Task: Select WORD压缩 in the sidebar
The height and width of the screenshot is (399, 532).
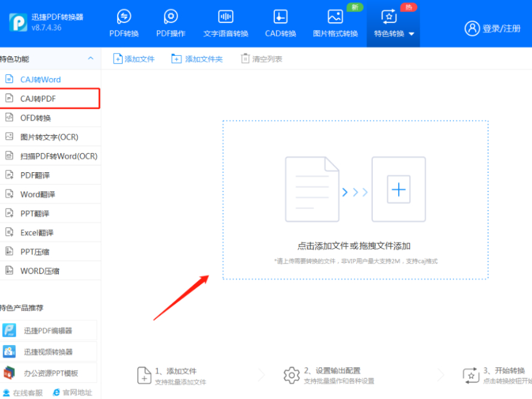Action: tap(50, 271)
